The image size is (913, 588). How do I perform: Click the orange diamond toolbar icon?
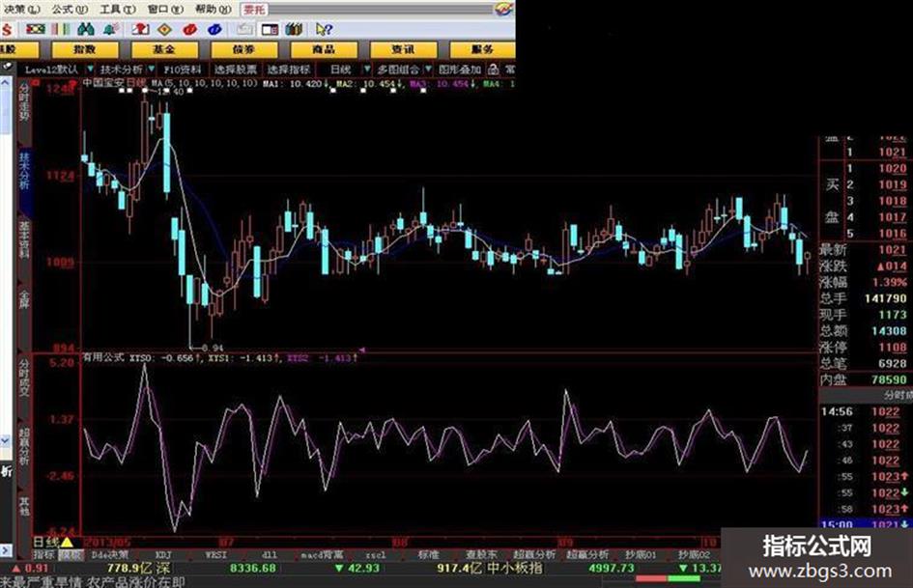[165, 29]
